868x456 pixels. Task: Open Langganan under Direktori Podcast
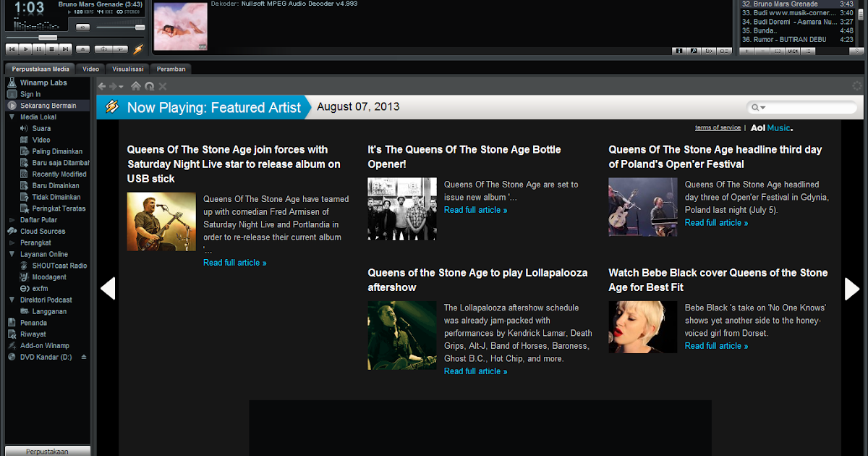coord(49,311)
